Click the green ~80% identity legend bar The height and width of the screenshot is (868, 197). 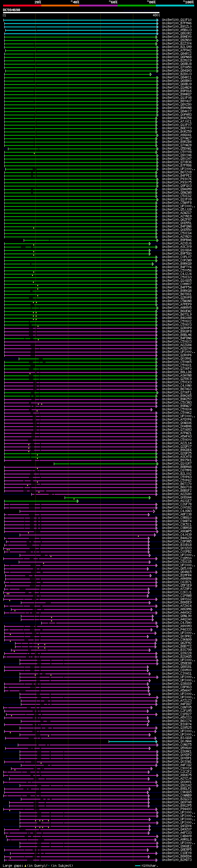pyautogui.click(x=137, y=6)
